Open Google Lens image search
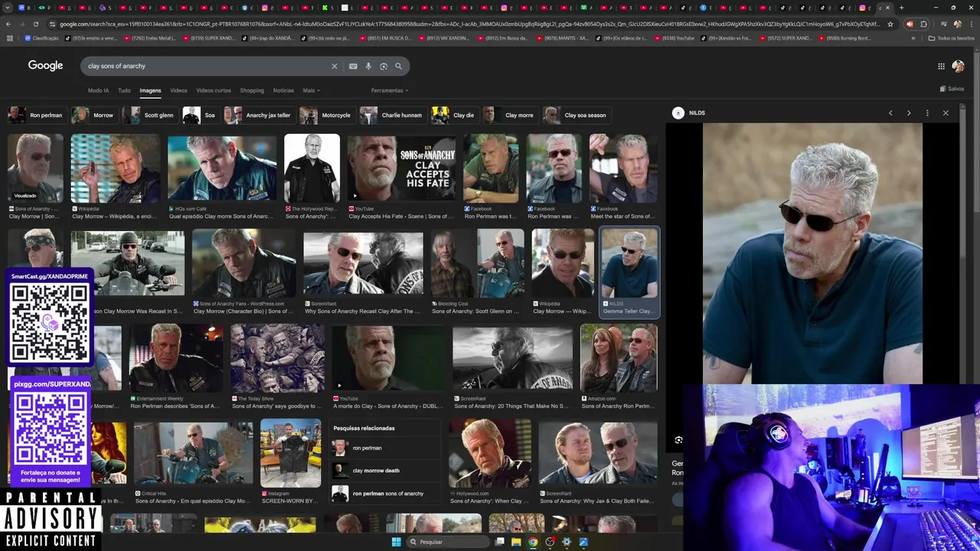This screenshot has height=551, width=980. [384, 66]
